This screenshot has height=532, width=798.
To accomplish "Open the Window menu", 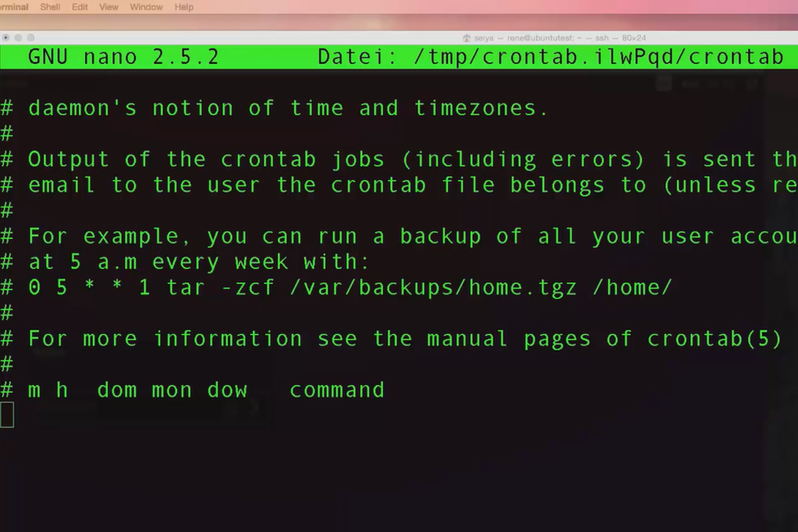I will 146,7.
